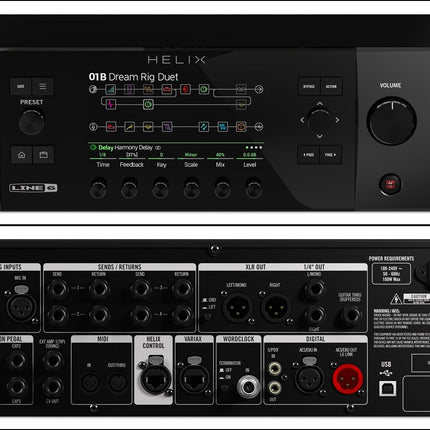
Task: Click the knob under Level parameter
Action: point(254,188)
